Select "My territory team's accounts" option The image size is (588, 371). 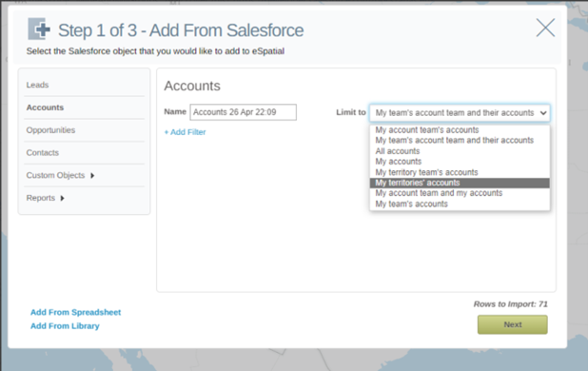pyautogui.click(x=460, y=172)
